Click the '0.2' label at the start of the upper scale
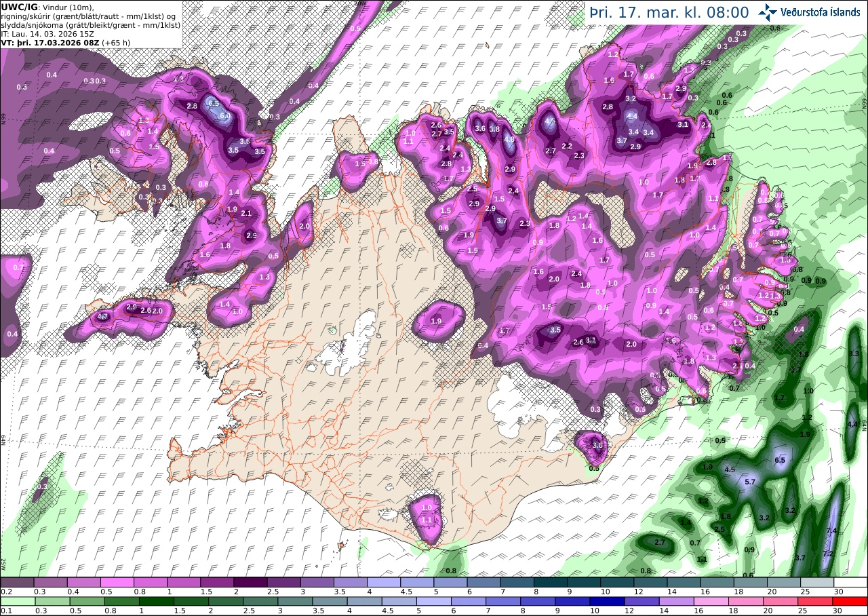This screenshot has width=868, height=616. [5, 592]
